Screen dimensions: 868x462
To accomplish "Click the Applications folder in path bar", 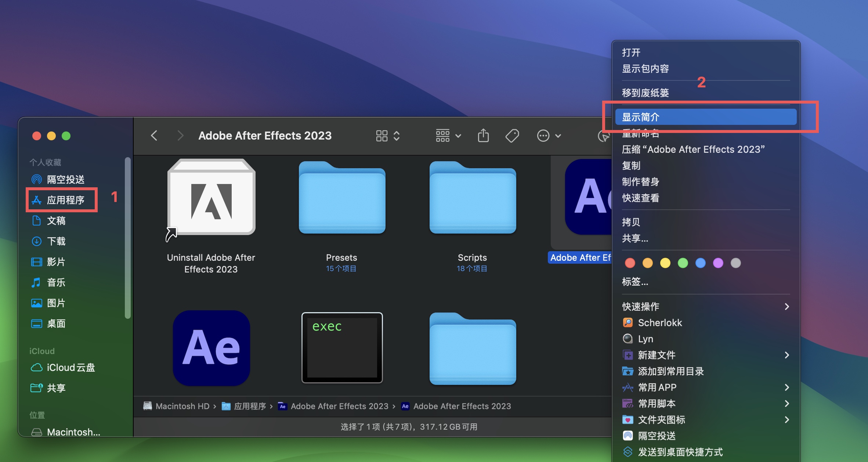I will pos(244,406).
